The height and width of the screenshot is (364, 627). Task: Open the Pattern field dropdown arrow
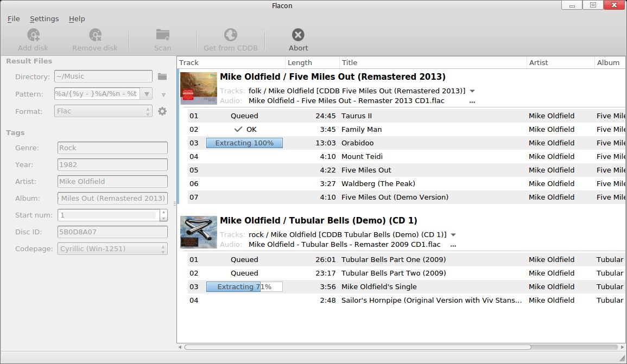pyautogui.click(x=147, y=94)
